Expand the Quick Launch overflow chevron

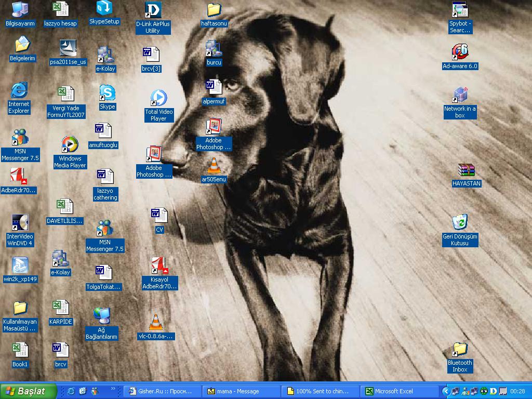tap(113, 389)
